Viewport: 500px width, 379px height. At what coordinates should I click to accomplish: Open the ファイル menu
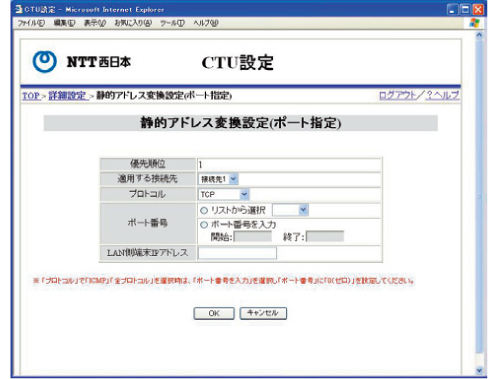[x=31, y=23]
